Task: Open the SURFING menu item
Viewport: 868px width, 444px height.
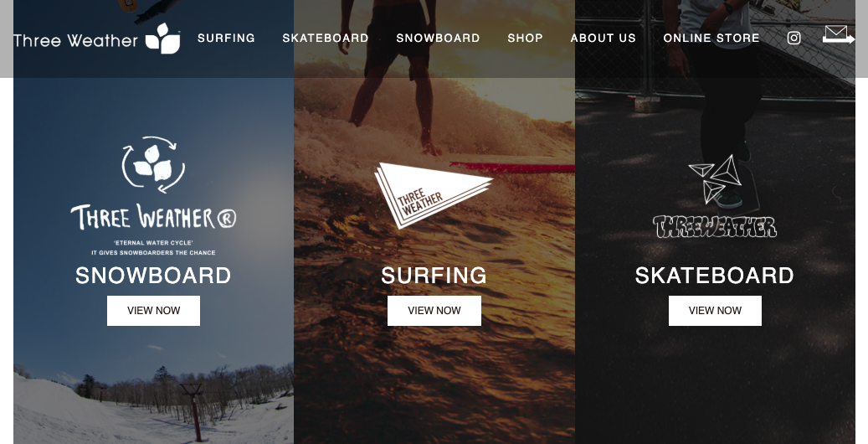Action: coord(226,39)
